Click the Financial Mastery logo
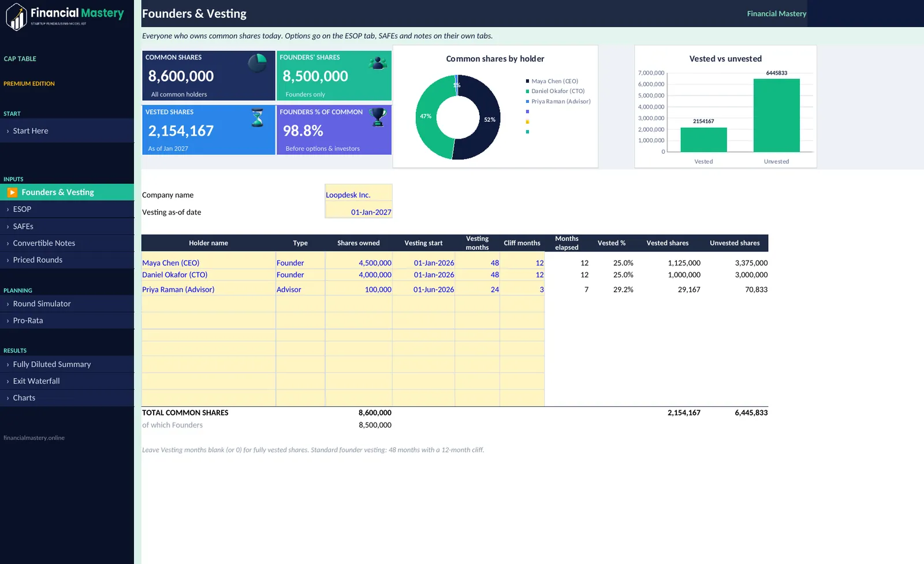The image size is (924, 564). [x=65, y=16]
